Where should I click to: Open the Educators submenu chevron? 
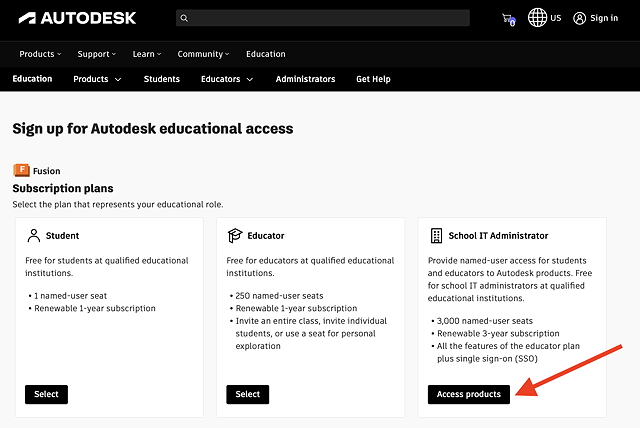249,79
